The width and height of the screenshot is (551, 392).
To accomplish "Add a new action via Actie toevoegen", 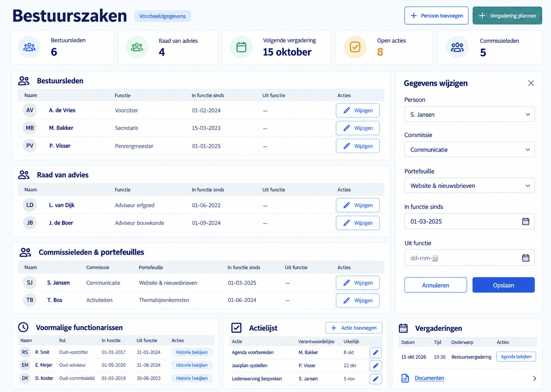I will [x=354, y=328].
